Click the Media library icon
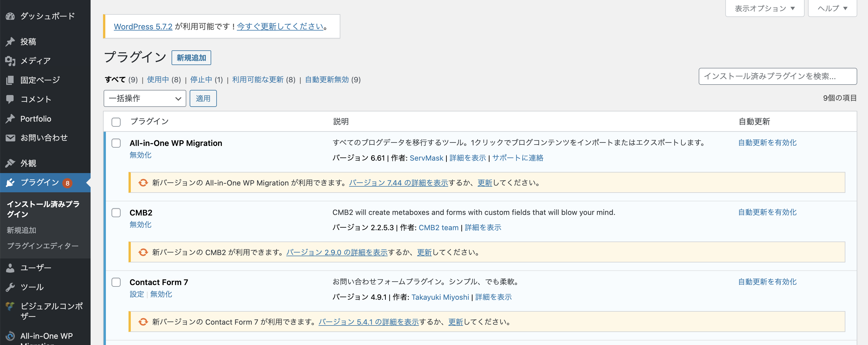 click(x=10, y=61)
